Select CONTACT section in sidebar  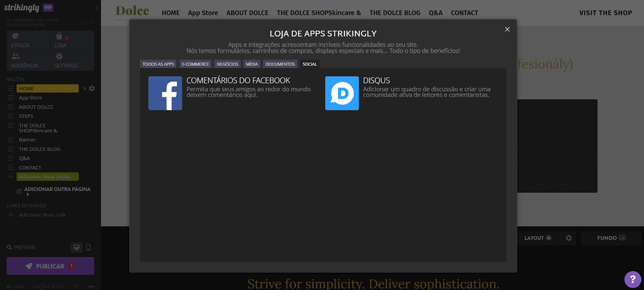pos(30,168)
